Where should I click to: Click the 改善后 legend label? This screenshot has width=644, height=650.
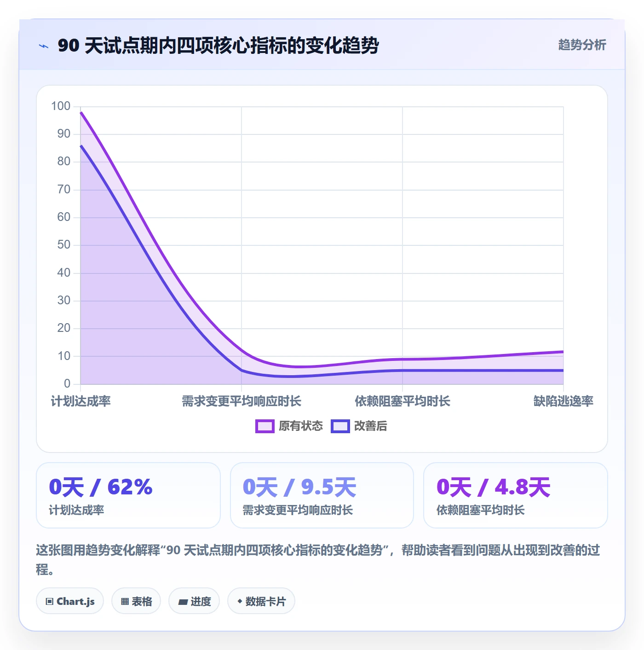coord(371,426)
